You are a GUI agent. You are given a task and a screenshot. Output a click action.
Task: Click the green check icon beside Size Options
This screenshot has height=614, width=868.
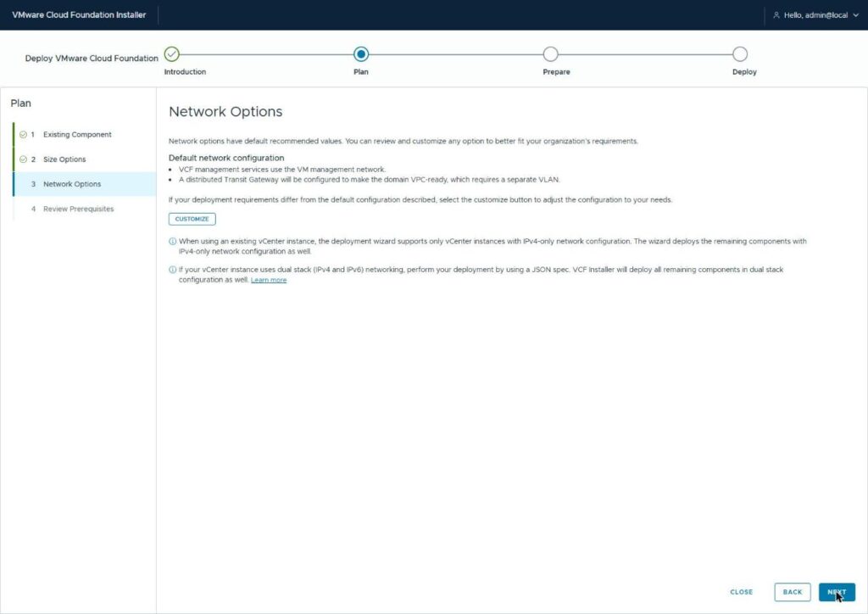(23, 159)
